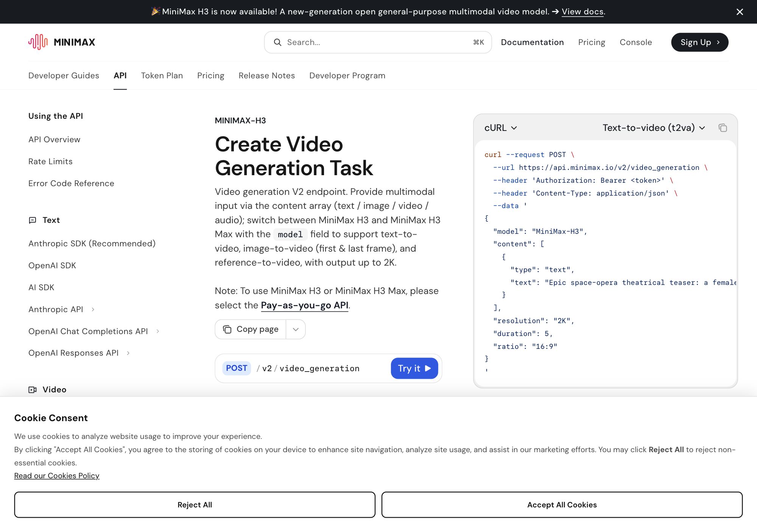Click the Text section chat icon
This screenshot has width=757, height=532.
tap(33, 220)
